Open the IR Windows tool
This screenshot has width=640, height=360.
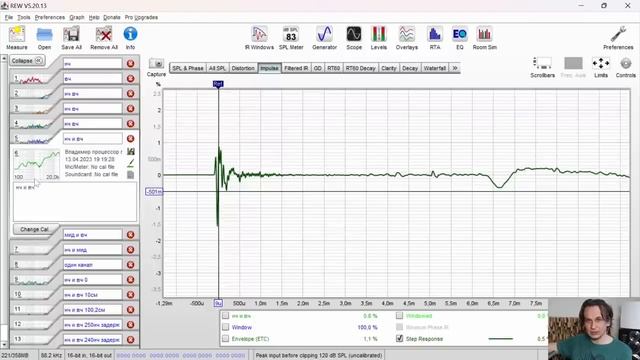point(259,38)
